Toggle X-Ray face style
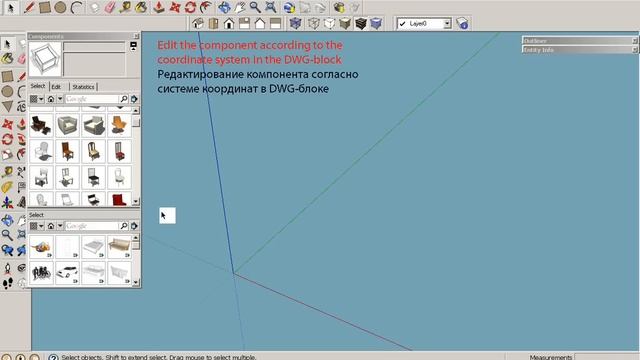Image resolution: width=640 pixels, height=360 pixels. click(x=296, y=24)
